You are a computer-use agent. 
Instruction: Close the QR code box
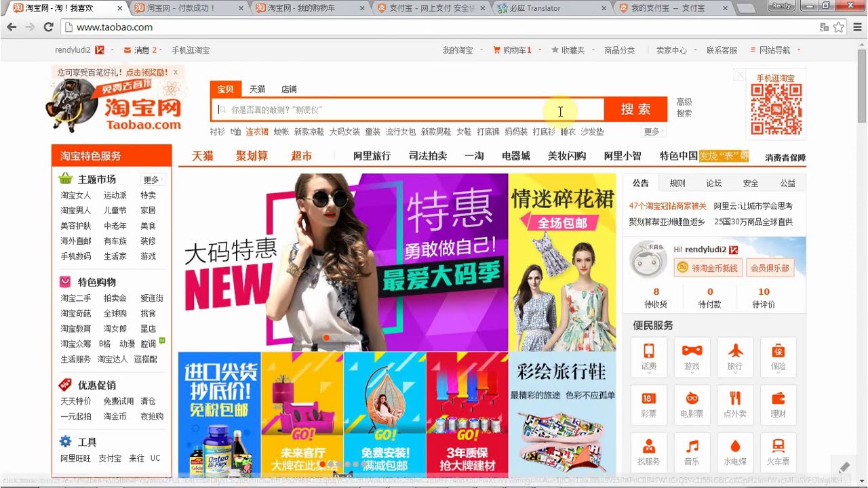[x=740, y=75]
